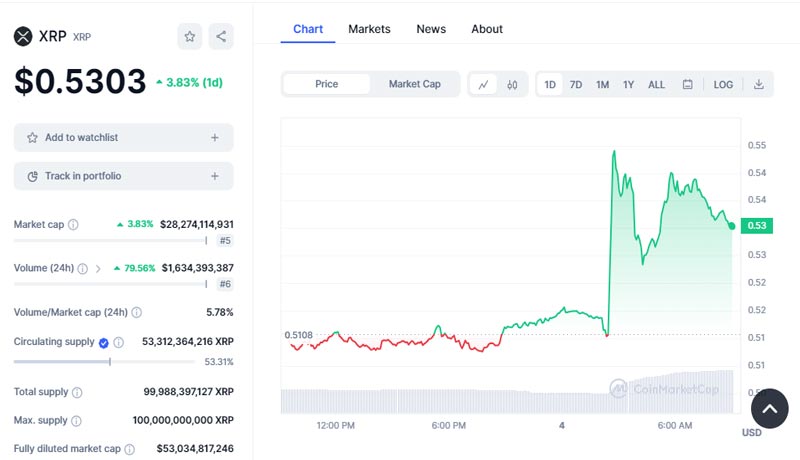The height and width of the screenshot is (460, 800).
Task: Click the Fully diluted market cap info icon
Action: coord(130,449)
